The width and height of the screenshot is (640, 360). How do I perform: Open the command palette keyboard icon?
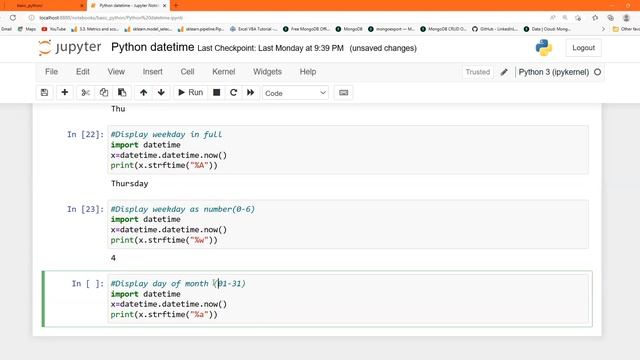point(344,93)
